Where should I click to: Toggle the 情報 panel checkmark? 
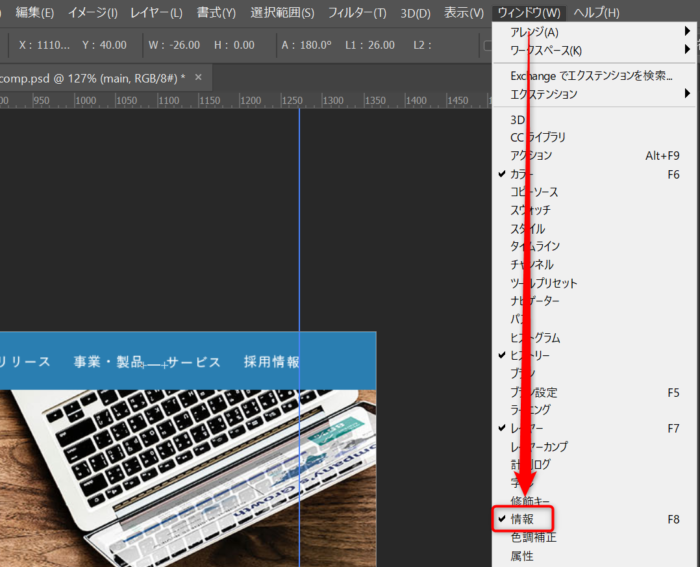tap(522, 519)
